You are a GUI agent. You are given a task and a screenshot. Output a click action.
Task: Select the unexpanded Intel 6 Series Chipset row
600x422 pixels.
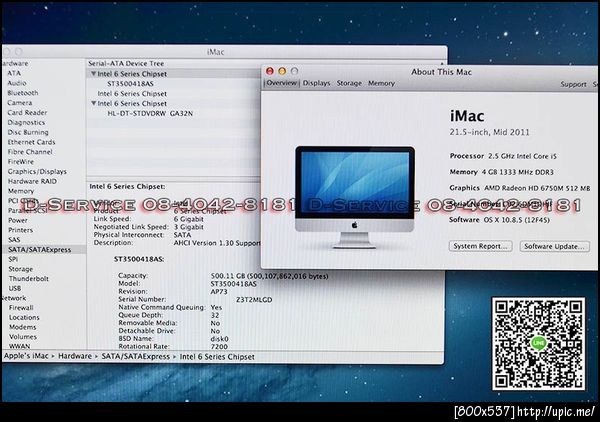132,93
